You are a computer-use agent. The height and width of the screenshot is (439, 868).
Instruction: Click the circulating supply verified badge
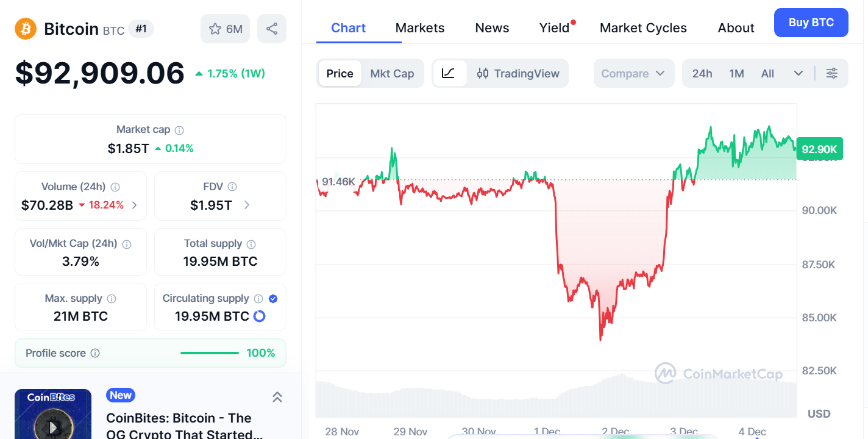click(273, 299)
